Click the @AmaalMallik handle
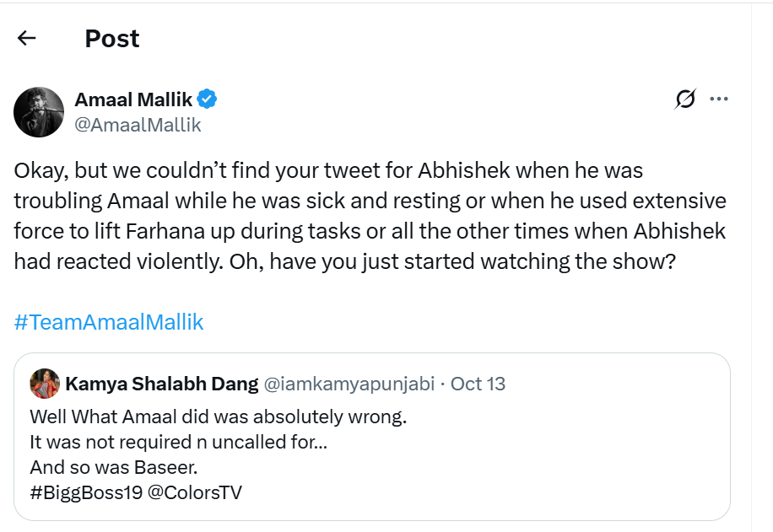This screenshot has width=773, height=532. pos(138,125)
